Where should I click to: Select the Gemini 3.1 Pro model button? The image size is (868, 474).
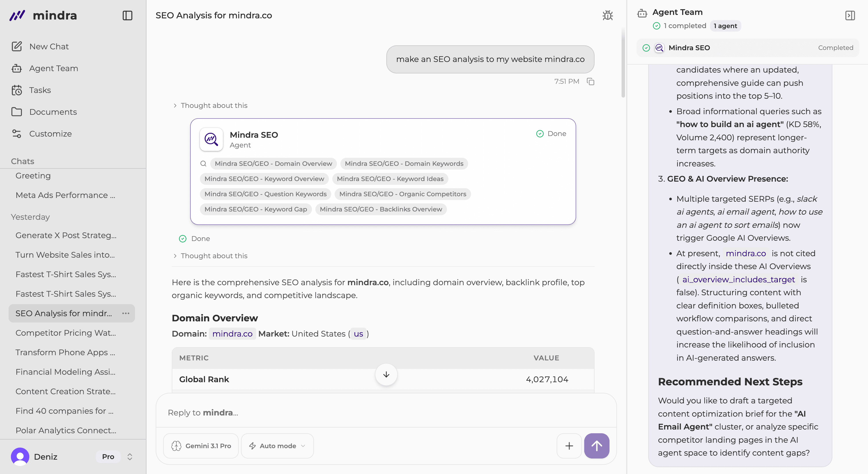201,446
